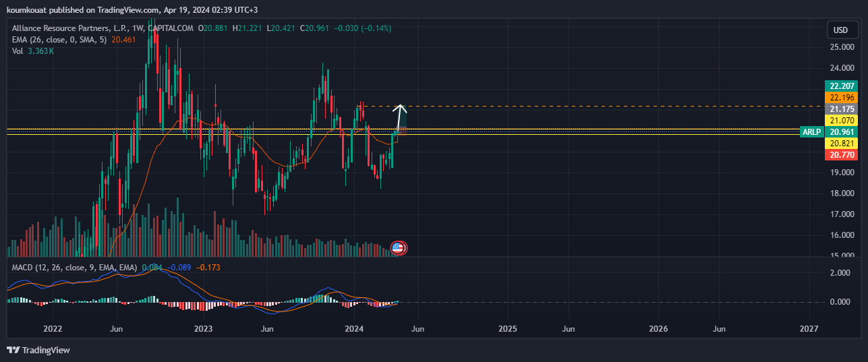Viewport: 868px width, 362px height.
Task: Click the 2024 time axis label
Action: tap(354, 329)
